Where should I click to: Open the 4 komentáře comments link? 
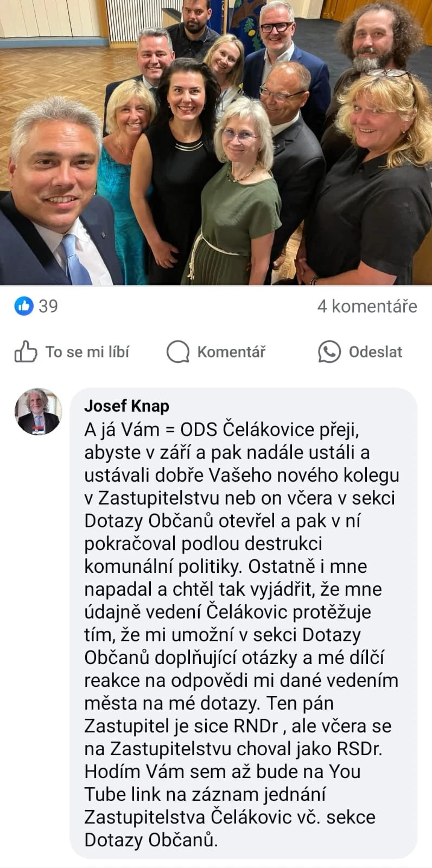coord(367,307)
